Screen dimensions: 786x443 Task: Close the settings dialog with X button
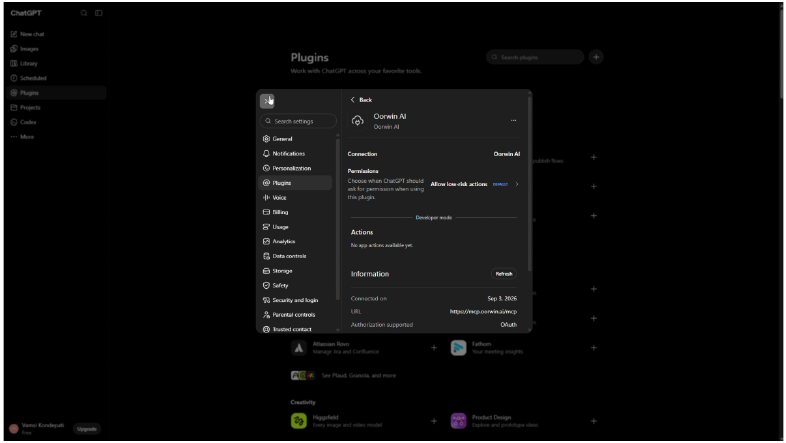pyautogui.click(x=267, y=101)
